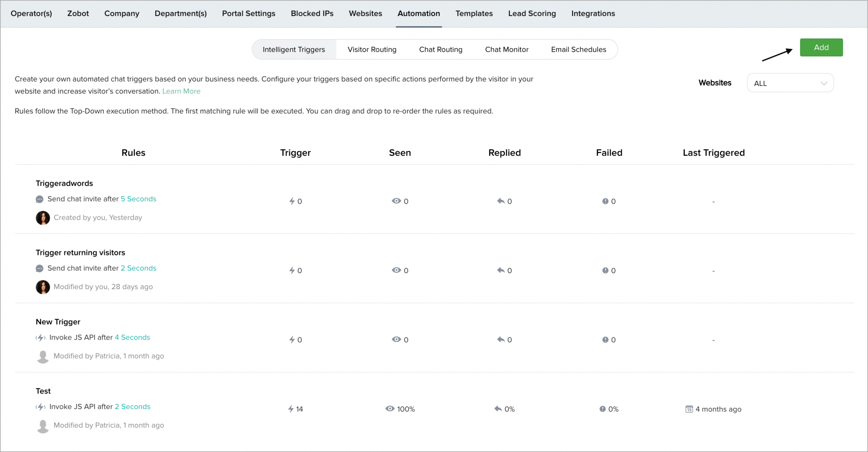Viewport: 868px width, 452px height.
Task: Click the lightning trigger count icon for Test
Action: [x=291, y=409]
